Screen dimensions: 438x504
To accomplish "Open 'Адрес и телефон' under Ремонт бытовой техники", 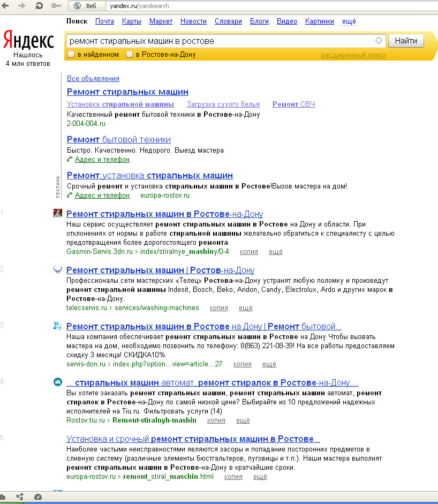I will coord(102,160).
